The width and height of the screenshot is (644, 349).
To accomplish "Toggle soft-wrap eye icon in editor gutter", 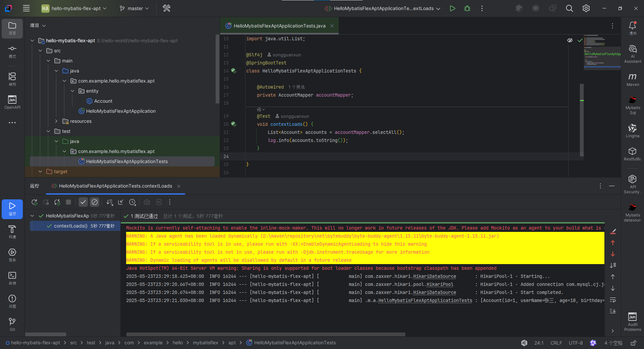I will pos(570,40).
